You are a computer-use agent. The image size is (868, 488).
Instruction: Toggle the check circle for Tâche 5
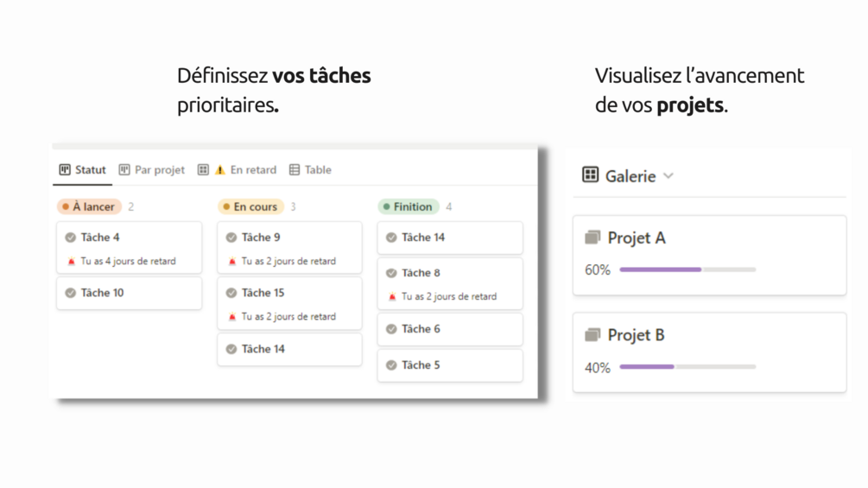(391, 365)
